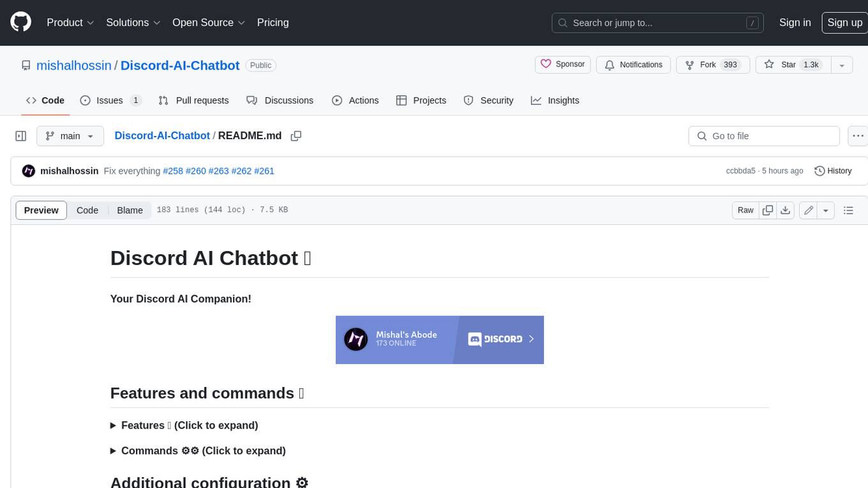This screenshot has width=868, height=488.
Task: Expand the Commands section
Action: point(198,451)
